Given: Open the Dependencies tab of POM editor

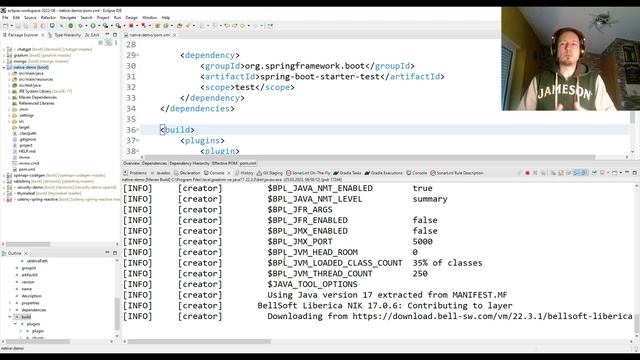Looking at the screenshot, I should click(x=154, y=163).
